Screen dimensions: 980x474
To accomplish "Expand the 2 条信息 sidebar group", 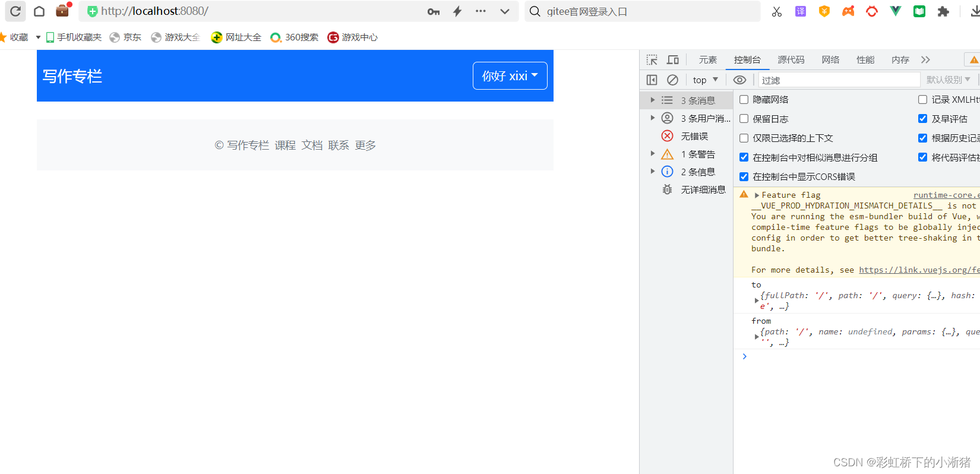I will pyautogui.click(x=653, y=171).
